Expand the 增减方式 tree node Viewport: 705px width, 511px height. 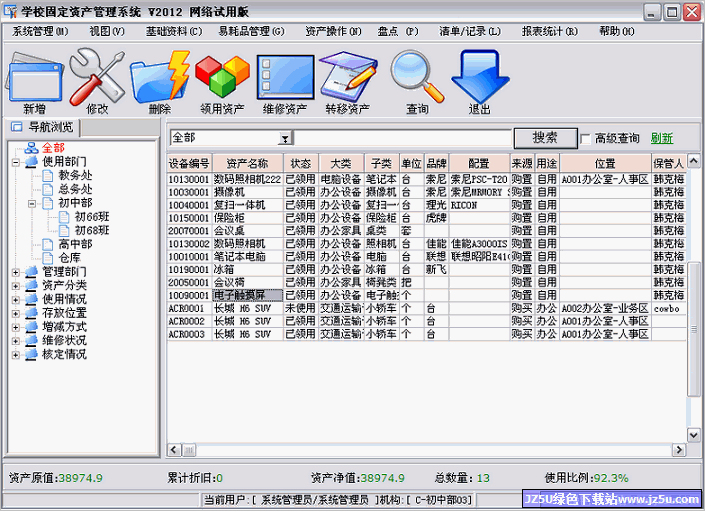16,327
